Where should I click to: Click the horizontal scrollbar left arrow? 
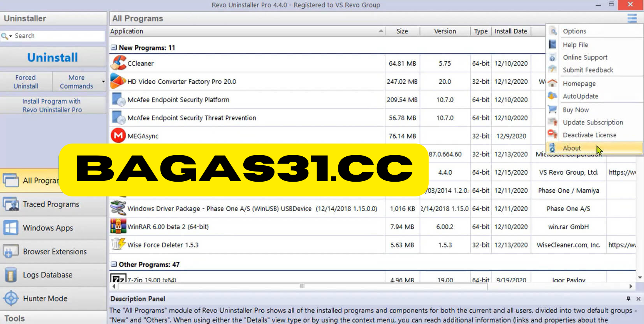click(114, 286)
